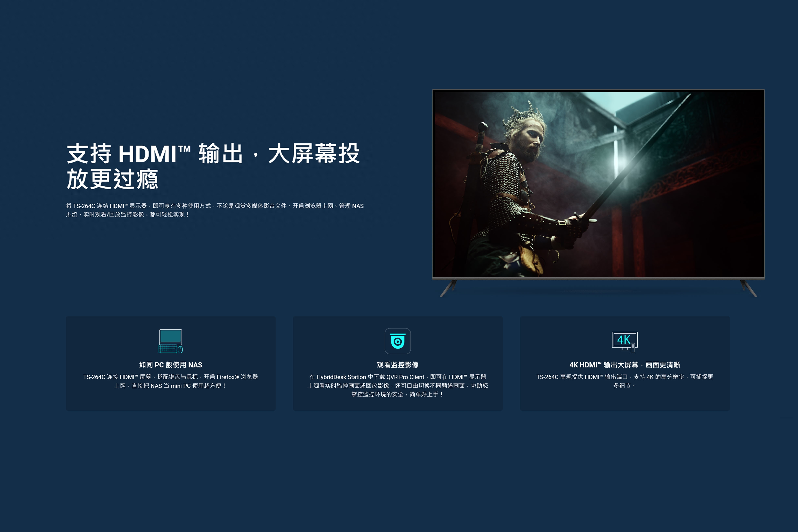Click the second heading line "放更过瘾"
The image size is (798, 532).
point(112,179)
